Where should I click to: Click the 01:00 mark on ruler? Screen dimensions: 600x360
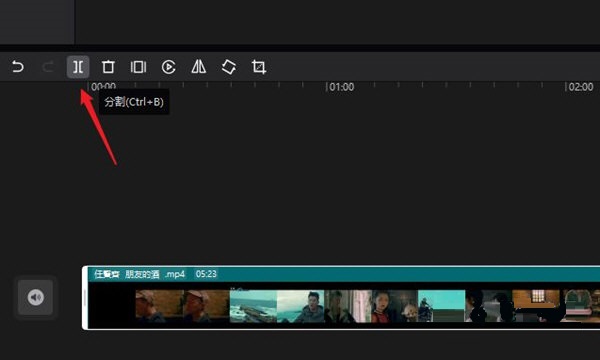(341, 87)
